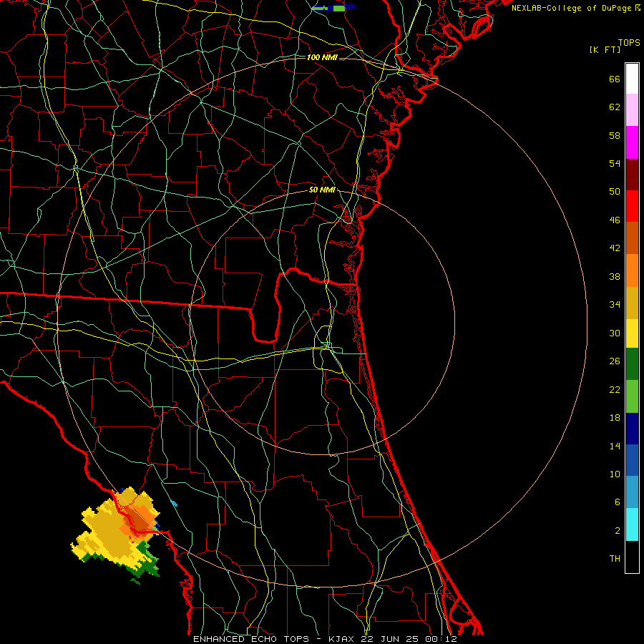Select the 34 legend scale value
This screenshot has height=644, width=644.
(615, 305)
